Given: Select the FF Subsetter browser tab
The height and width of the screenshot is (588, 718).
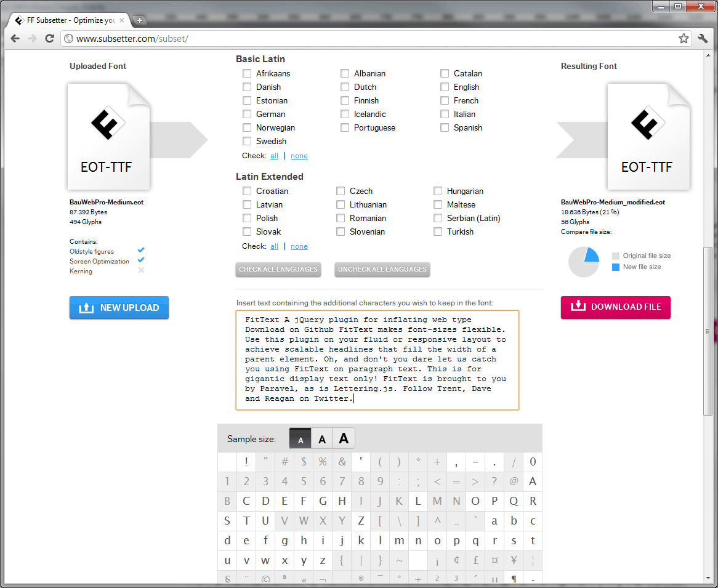Looking at the screenshot, I should coord(70,20).
